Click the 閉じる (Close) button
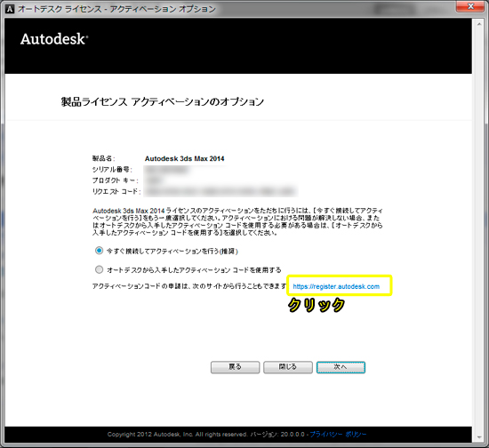 click(x=288, y=367)
